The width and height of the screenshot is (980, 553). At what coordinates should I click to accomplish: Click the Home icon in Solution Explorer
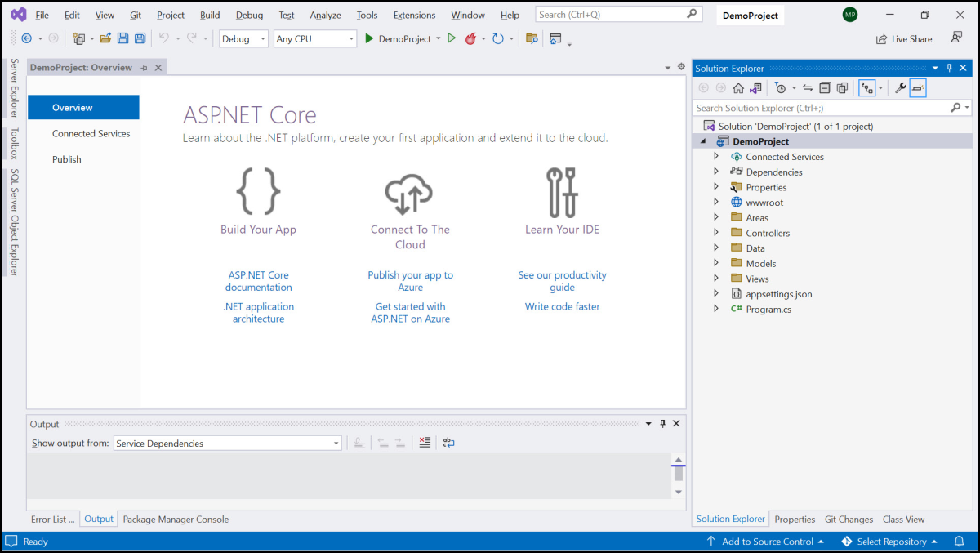point(738,88)
